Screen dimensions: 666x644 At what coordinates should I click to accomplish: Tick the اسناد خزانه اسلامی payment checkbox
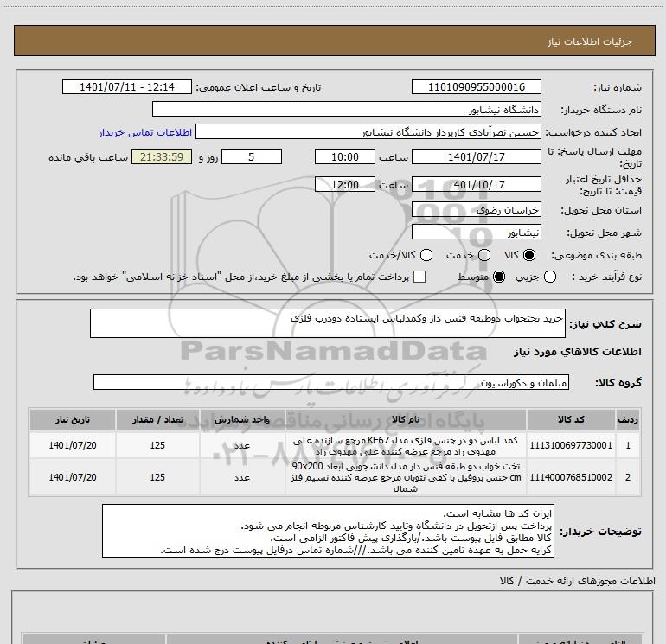coord(419,277)
